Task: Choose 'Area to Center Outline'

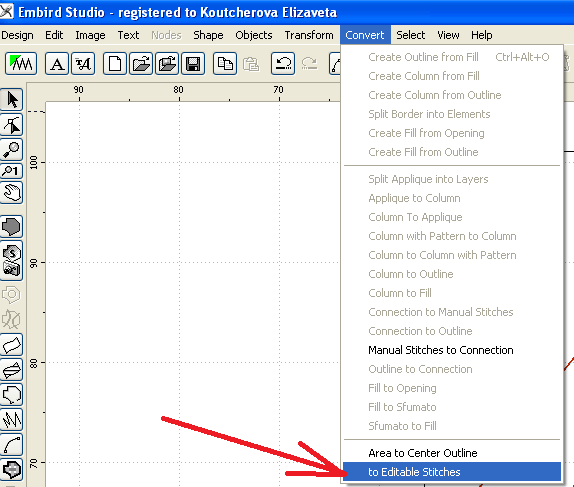Action: pyautogui.click(x=452, y=453)
